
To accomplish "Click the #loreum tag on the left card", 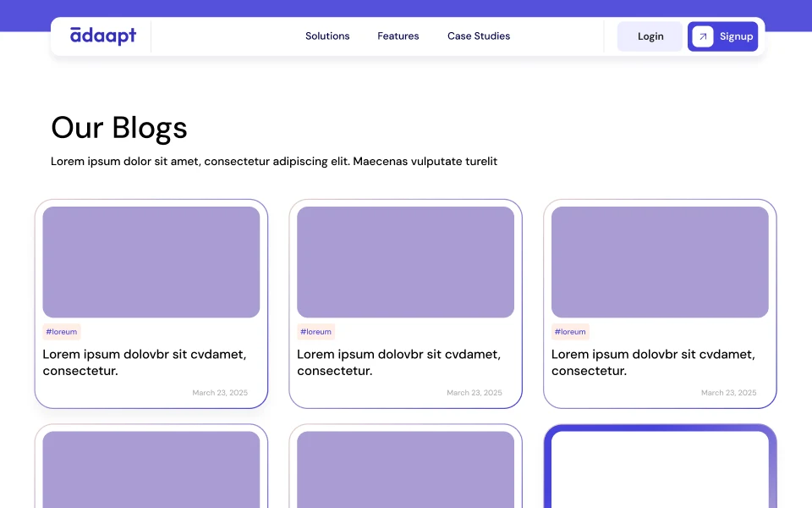I will tap(62, 332).
